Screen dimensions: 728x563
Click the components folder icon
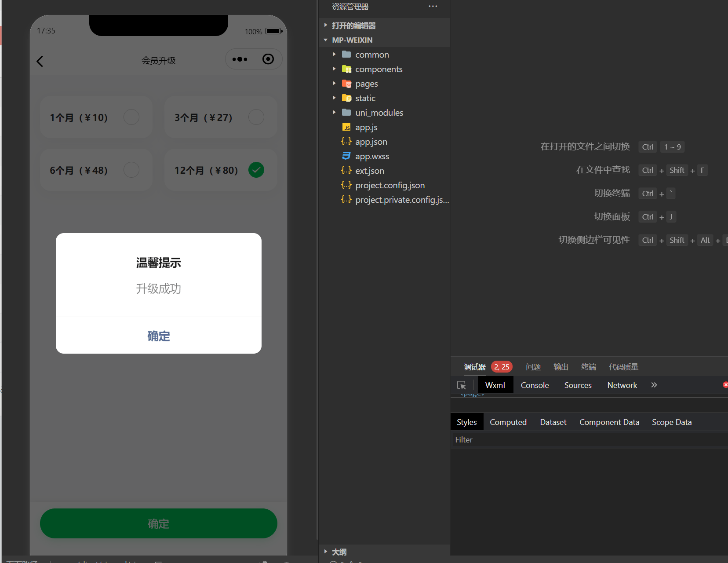point(346,69)
